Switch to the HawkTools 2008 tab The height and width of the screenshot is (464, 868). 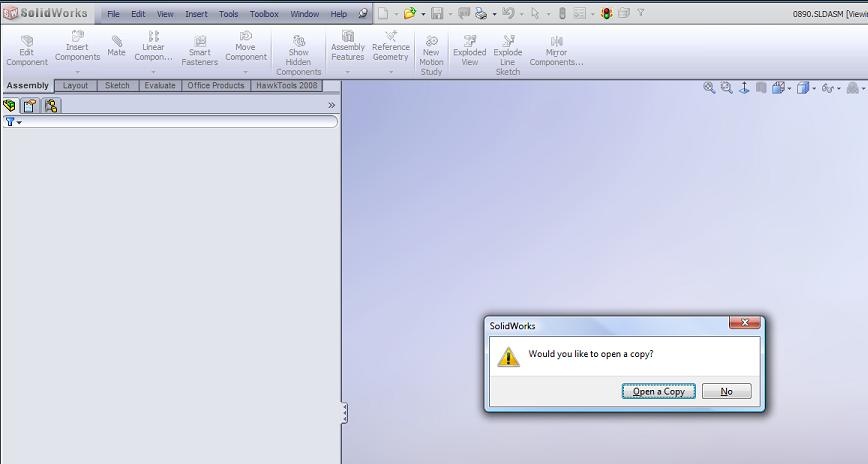click(x=287, y=85)
